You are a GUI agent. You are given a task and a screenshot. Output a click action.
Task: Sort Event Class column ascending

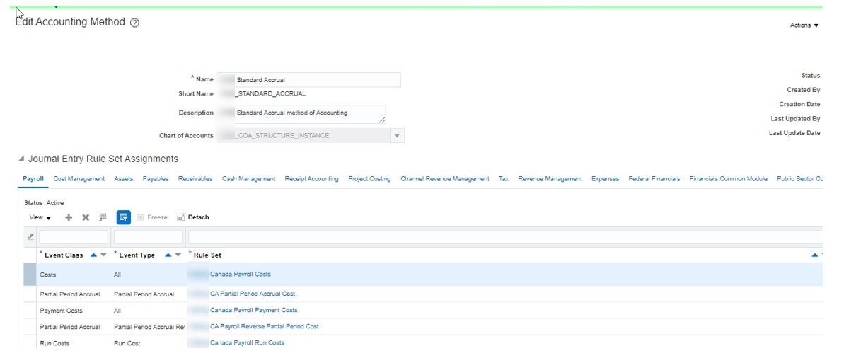coord(94,255)
